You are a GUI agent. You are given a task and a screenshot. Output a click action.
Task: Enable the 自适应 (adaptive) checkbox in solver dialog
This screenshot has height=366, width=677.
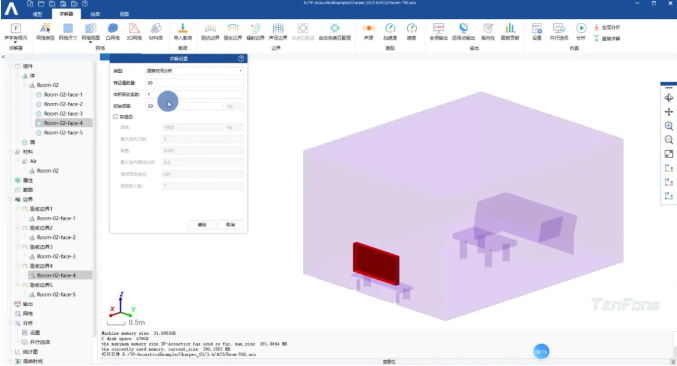click(116, 117)
